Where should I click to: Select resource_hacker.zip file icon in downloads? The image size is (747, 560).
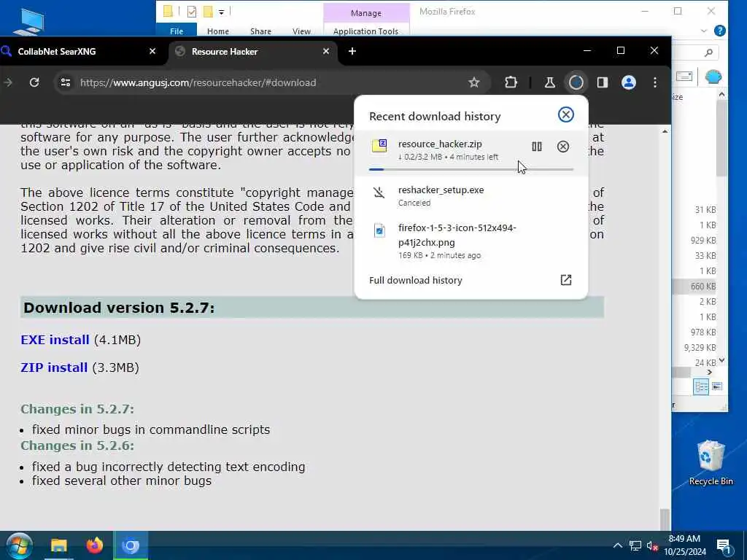379,146
